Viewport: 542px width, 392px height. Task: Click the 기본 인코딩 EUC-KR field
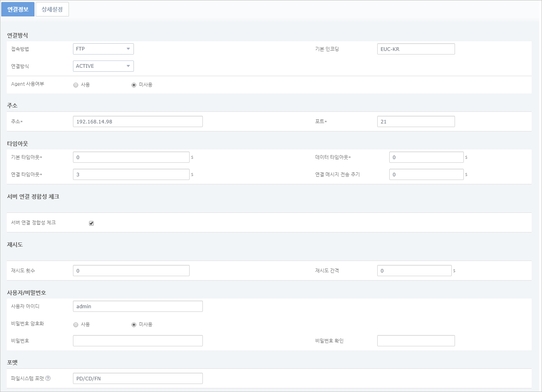point(416,49)
